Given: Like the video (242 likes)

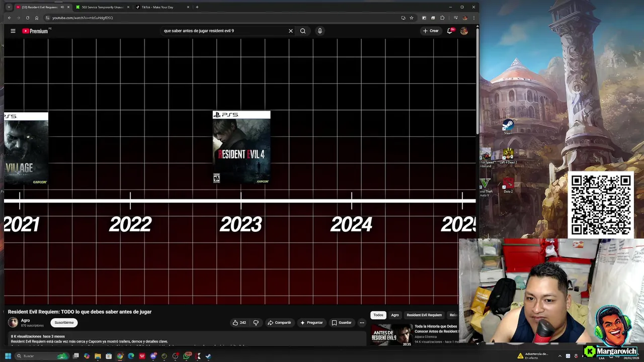Looking at the screenshot, I should (x=239, y=322).
